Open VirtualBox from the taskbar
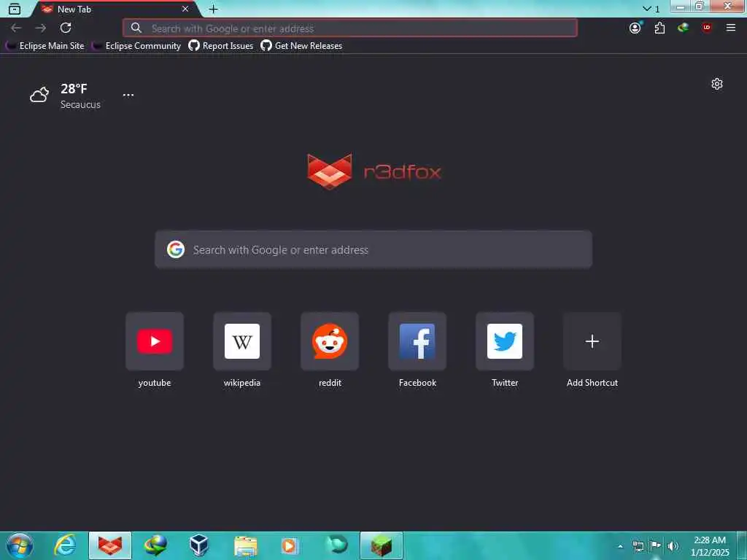747x560 pixels. pos(198,545)
